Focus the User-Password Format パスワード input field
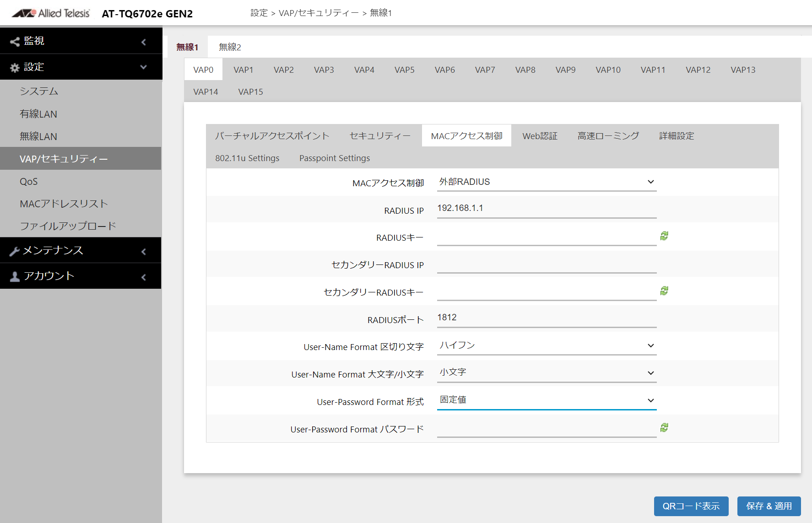The image size is (812, 523). (x=547, y=428)
